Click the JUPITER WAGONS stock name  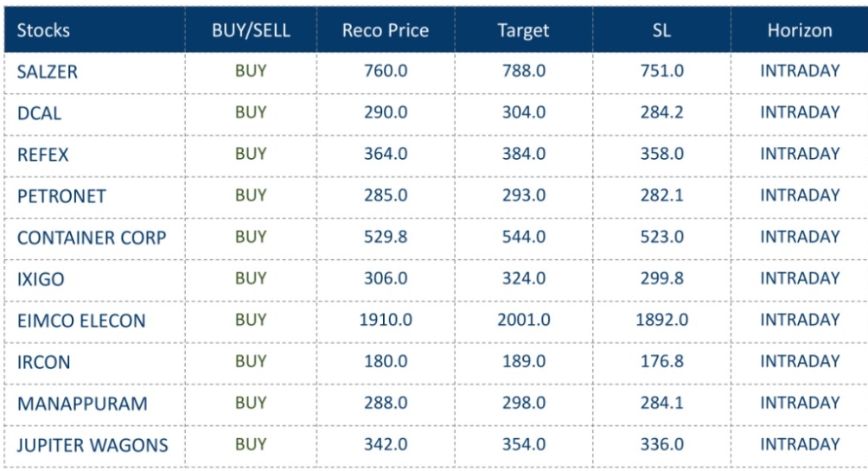93,445
